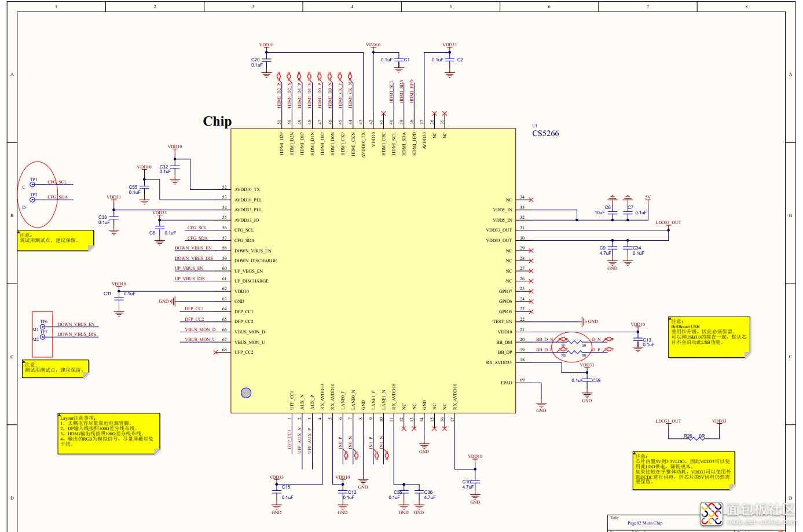Viewport: 803px width, 532px height.
Task: Open yellow note below TP1 and TP2
Action: pyautogui.click(x=56, y=241)
